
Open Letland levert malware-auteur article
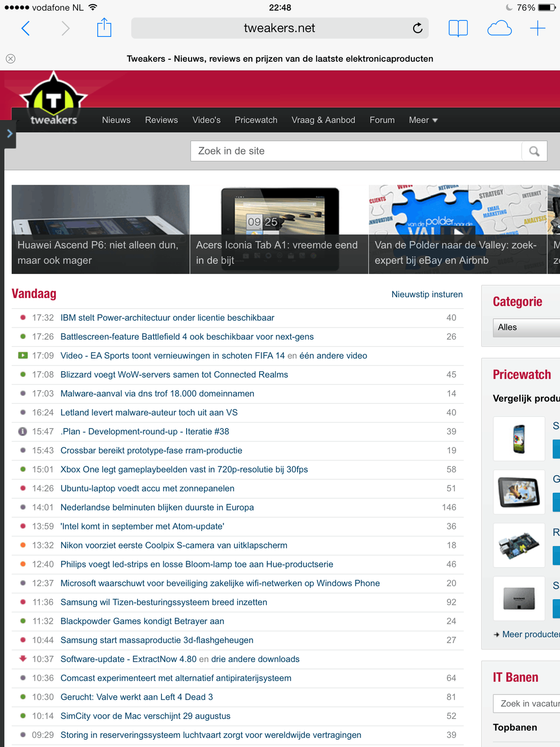click(149, 412)
